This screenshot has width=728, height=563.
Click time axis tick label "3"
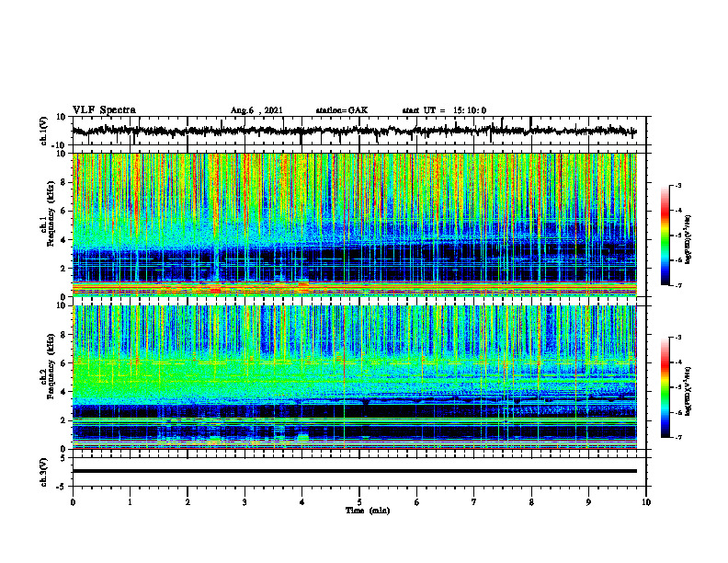point(245,502)
